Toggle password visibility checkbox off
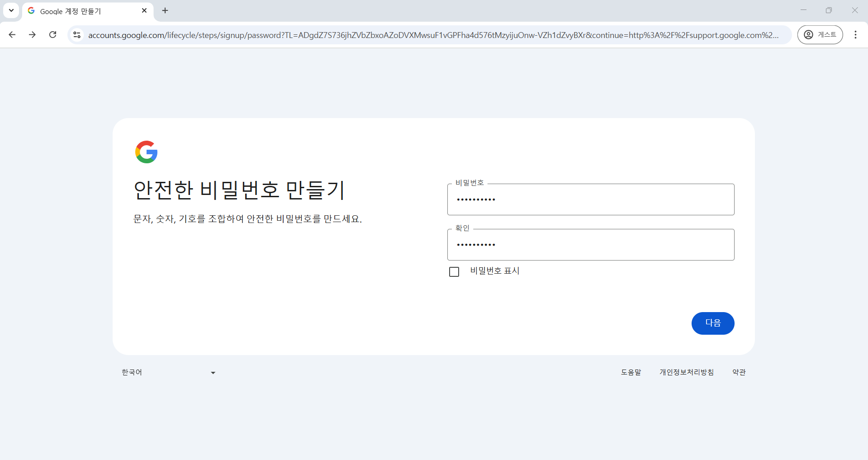868x460 pixels. coord(454,271)
